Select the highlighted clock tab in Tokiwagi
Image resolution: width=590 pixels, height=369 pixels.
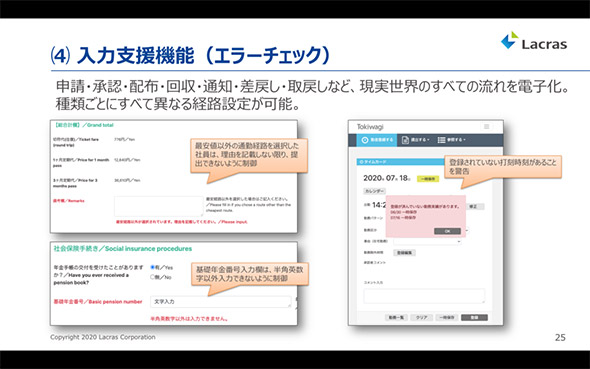(377, 140)
